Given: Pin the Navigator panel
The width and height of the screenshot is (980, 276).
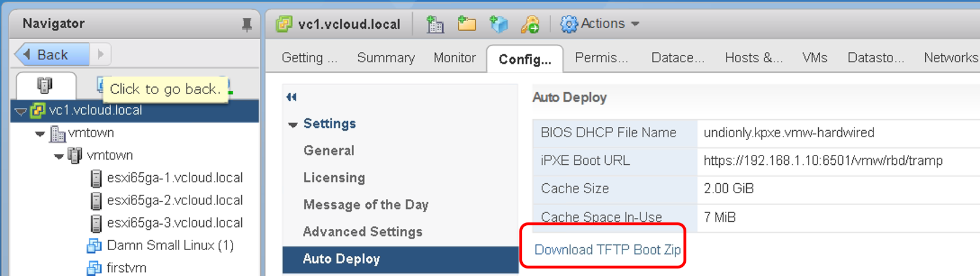Looking at the screenshot, I should [246, 24].
